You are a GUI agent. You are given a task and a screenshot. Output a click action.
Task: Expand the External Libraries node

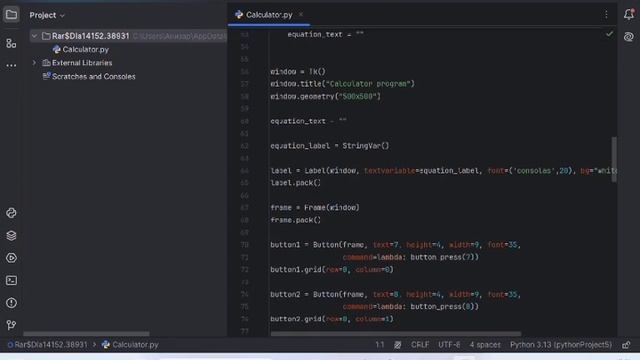(x=34, y=63)
